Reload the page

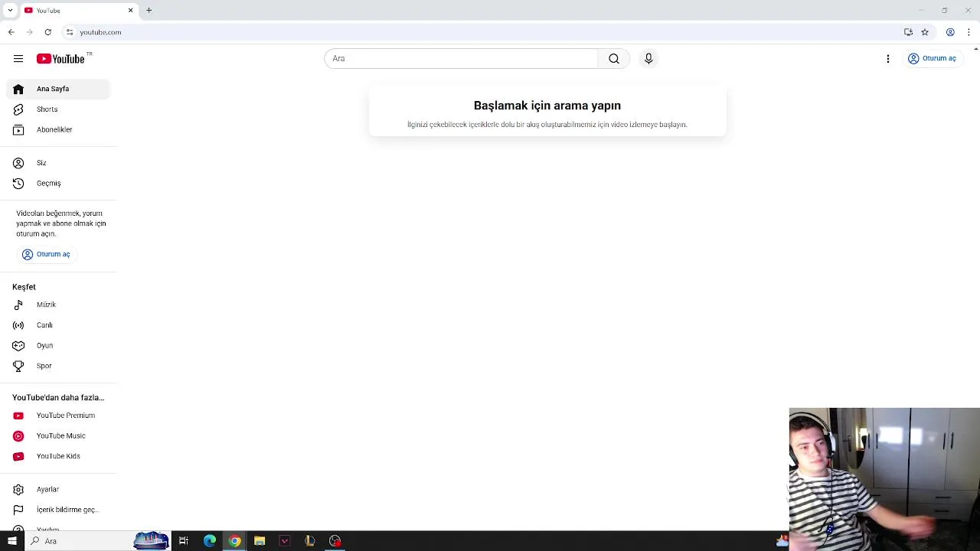47,32
